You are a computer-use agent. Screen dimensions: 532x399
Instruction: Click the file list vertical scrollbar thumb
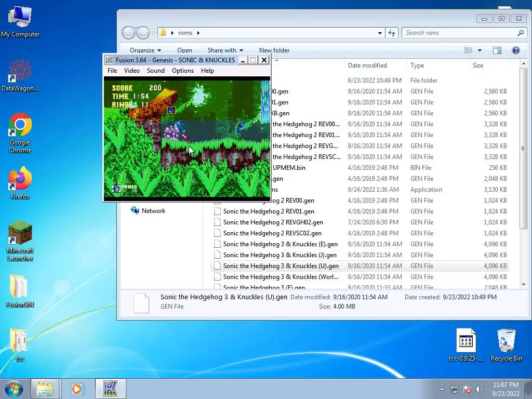[x=523, y=149]
